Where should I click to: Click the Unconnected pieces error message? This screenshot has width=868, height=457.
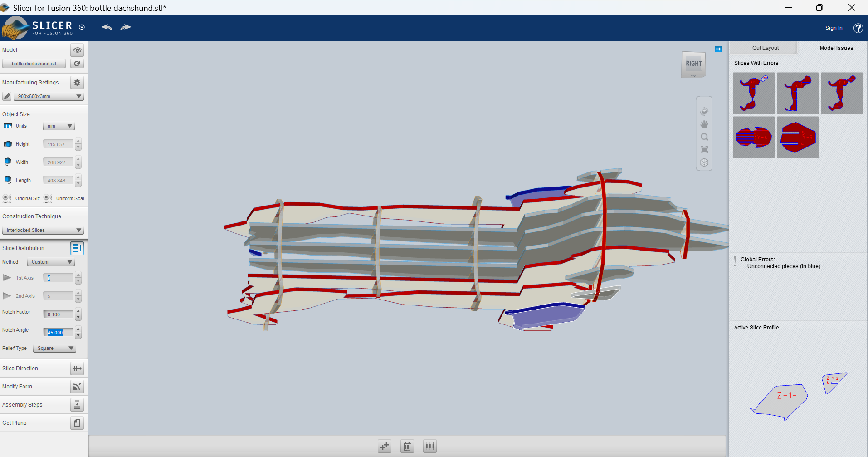(784, 266)
